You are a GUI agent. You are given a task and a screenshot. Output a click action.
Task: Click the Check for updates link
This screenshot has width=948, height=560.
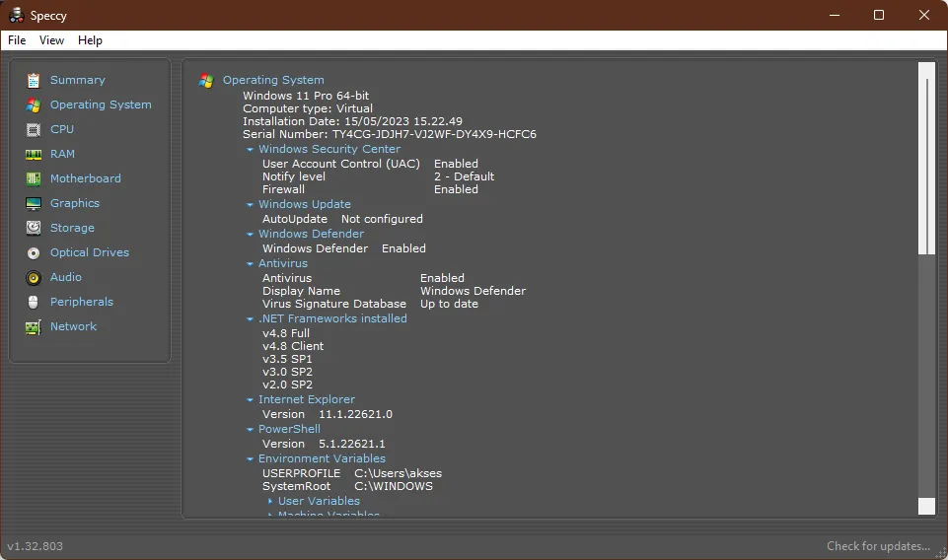click(x=878, y=546)
